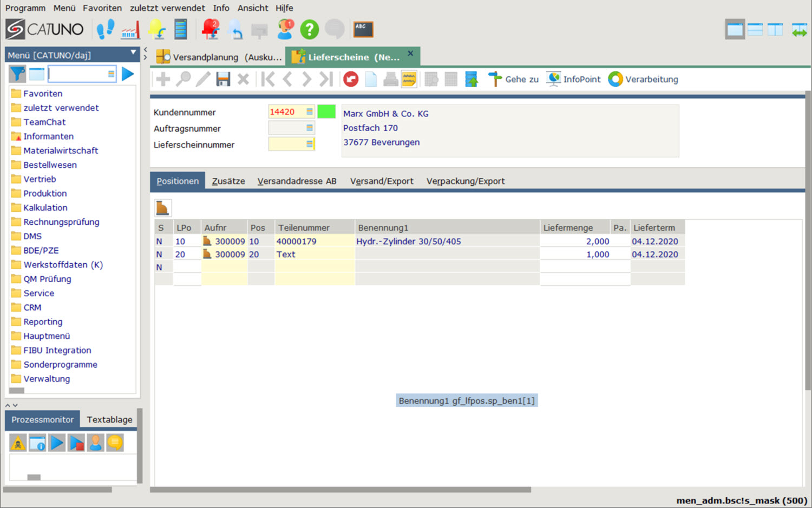This screenshot has height=508, width=812.
Task: Click the database upload arrow icon
Action: point(472,79)
